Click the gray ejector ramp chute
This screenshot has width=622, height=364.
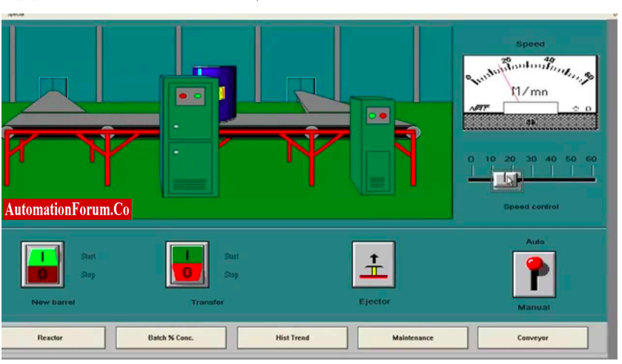[322, 101]
